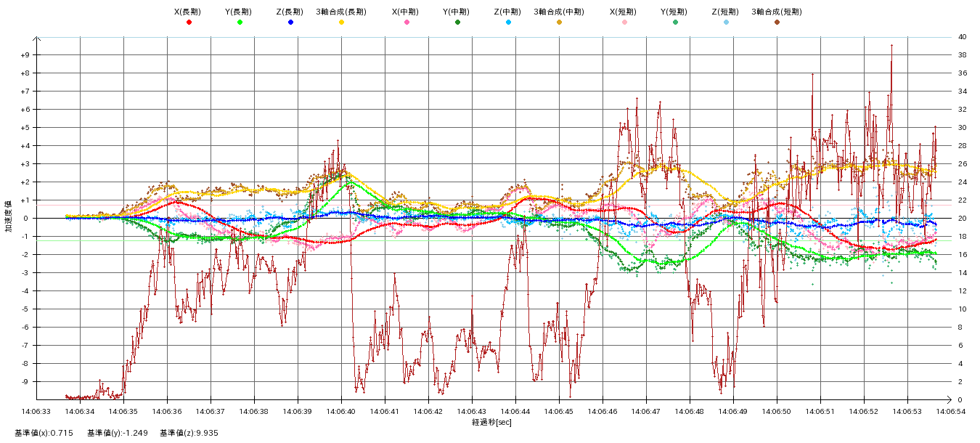Click the brown dot under 3軸合成(短期)
Image resolution: width=980 pixels, height=443 pixels.
(777, 23)
